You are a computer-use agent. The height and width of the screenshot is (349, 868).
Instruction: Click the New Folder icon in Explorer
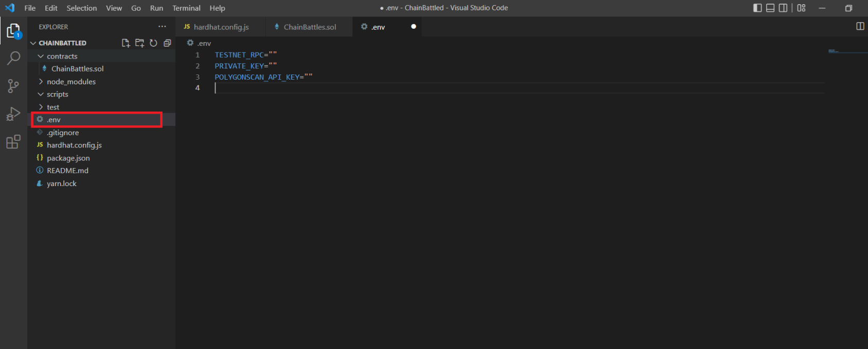click(139, 43)
